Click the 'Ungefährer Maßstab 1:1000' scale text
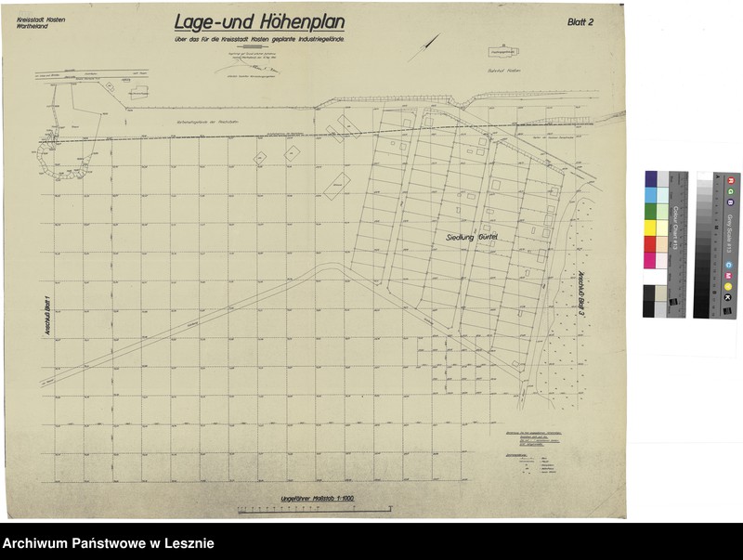The image size is (743, 560). coord(319,499)
